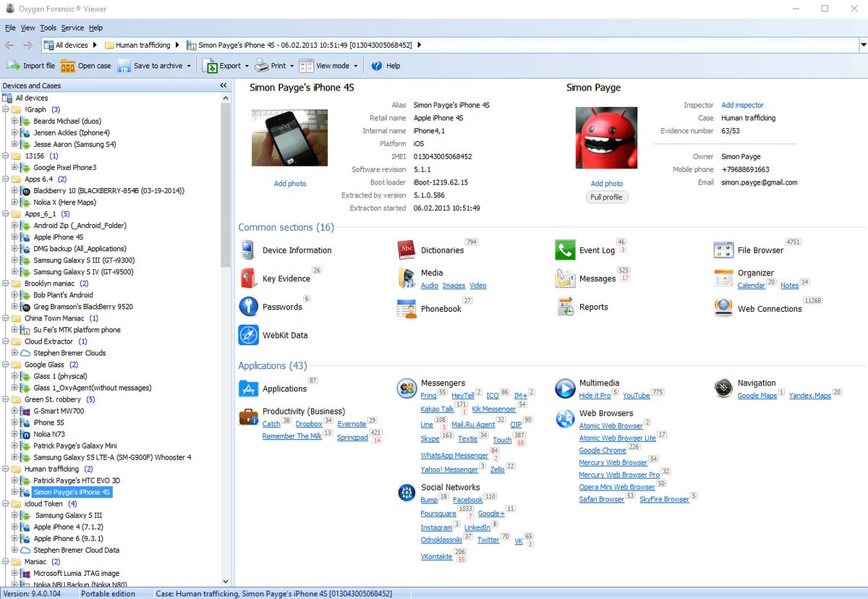The image size is (868, 599).
Task: Open the Service menu
Action: click(x=72, y=27)
